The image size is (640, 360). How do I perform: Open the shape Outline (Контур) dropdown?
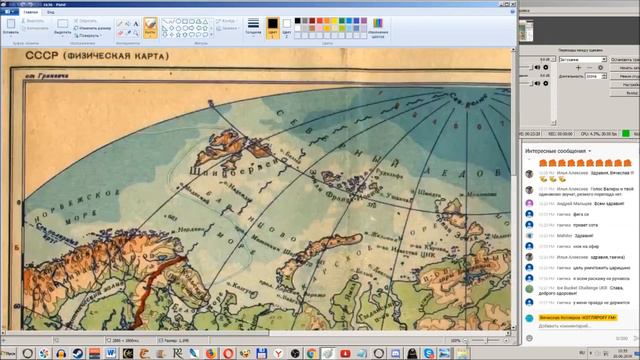pyautogui.click(x=226, y=21)
